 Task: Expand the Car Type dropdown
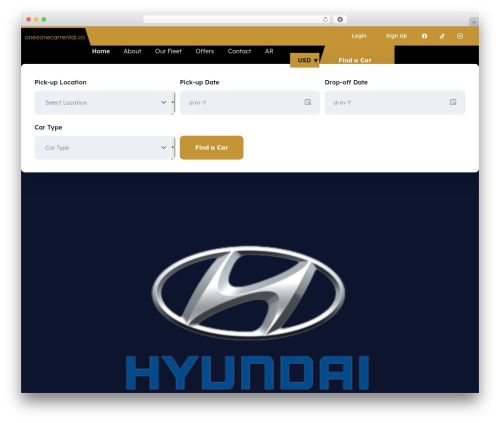(x=104, y=148)
